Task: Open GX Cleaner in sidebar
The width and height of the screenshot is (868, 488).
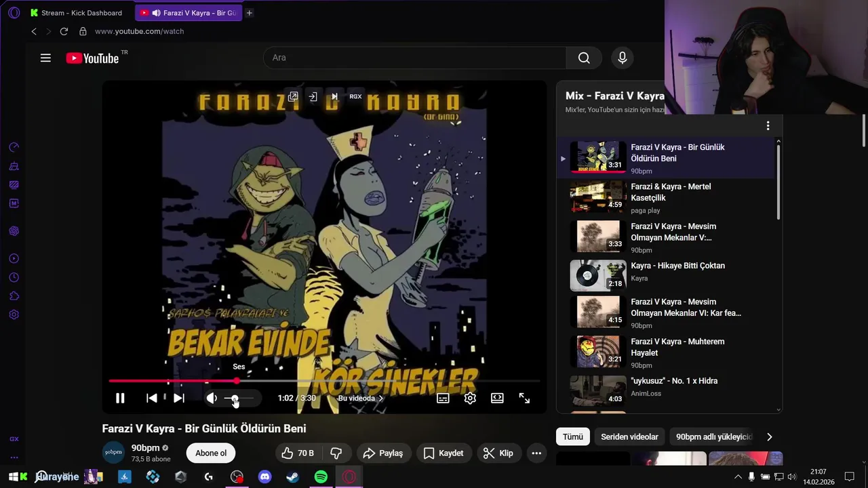Action: [x=14, y=166]
